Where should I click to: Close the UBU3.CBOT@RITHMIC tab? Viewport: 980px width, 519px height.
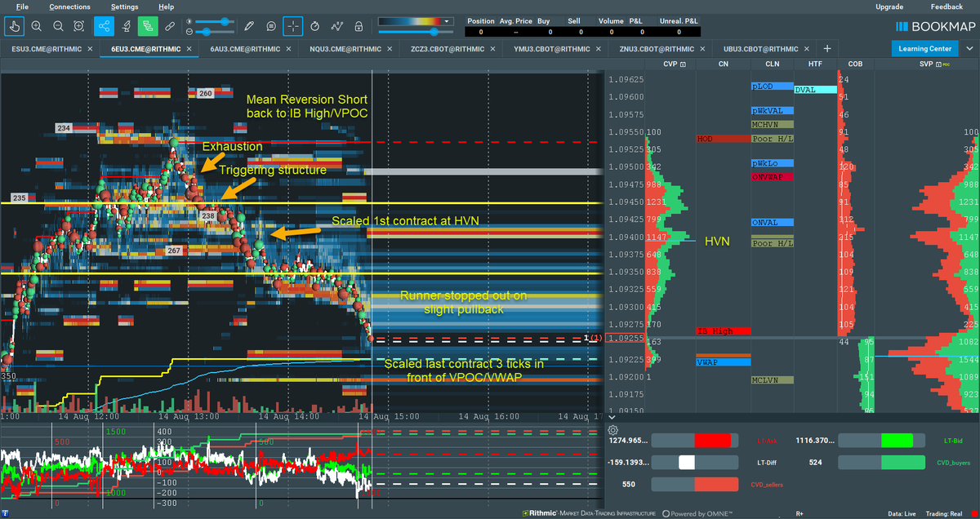pos(808,49)
